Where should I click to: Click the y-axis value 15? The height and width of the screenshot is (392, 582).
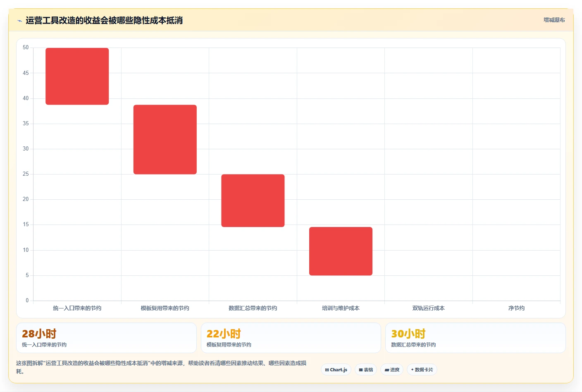(26, 225)
